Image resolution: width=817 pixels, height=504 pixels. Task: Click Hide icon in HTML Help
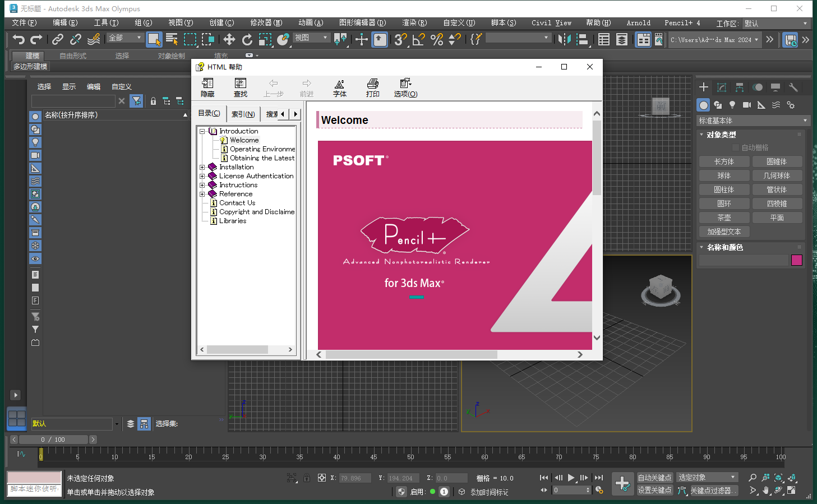coord(207,87)
